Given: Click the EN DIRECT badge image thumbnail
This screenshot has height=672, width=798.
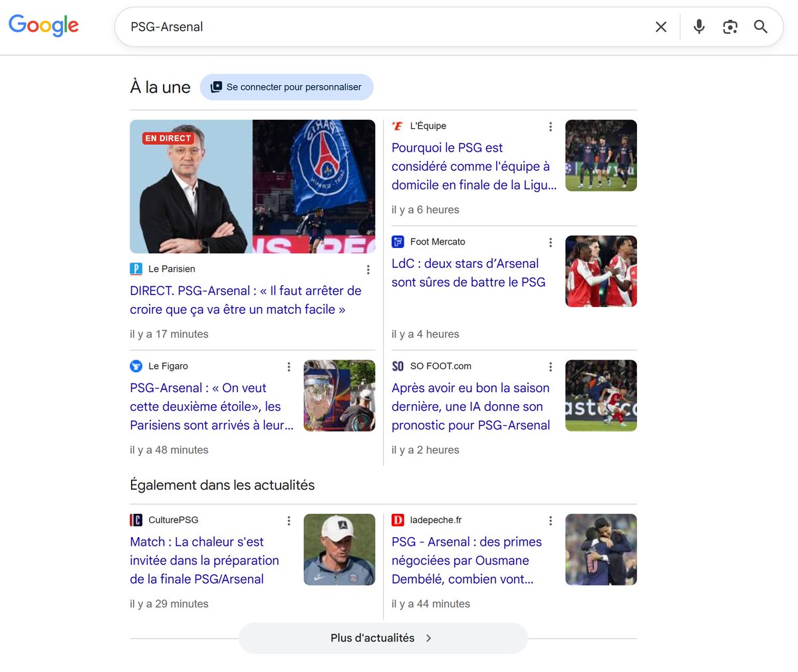Looking at the screenshot, I should click(x=253, y=187).
